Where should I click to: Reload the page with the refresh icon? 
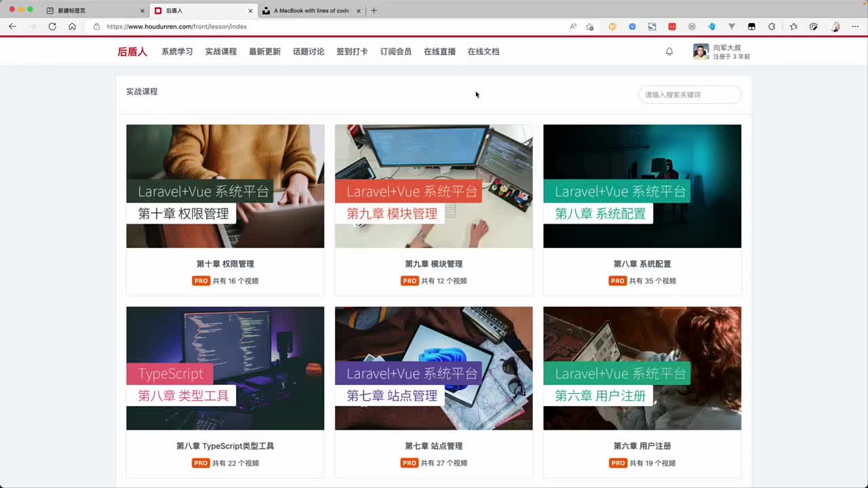(x=52, y=26)
